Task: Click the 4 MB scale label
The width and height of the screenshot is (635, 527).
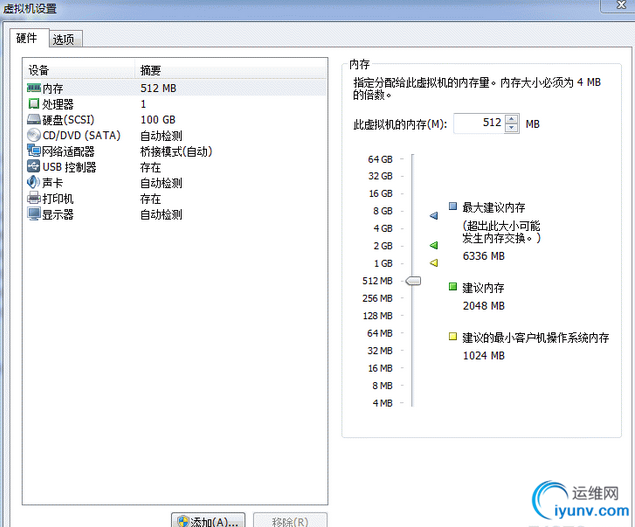Action: 382,403
